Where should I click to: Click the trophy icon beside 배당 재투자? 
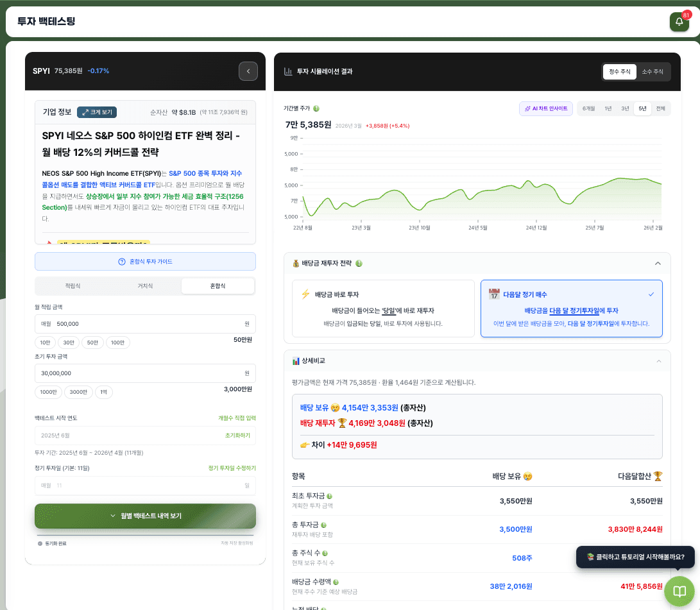[x=342, y=423]
